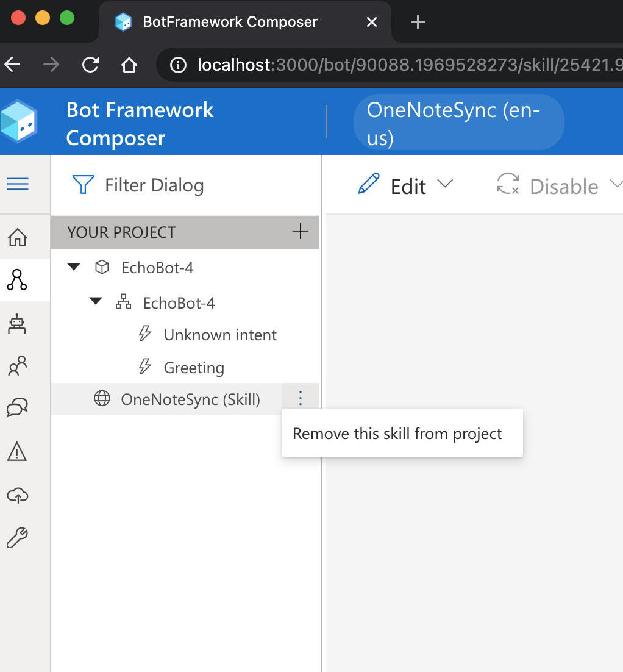Expand the Edit dropdown chevron

[x=445, y=184]
